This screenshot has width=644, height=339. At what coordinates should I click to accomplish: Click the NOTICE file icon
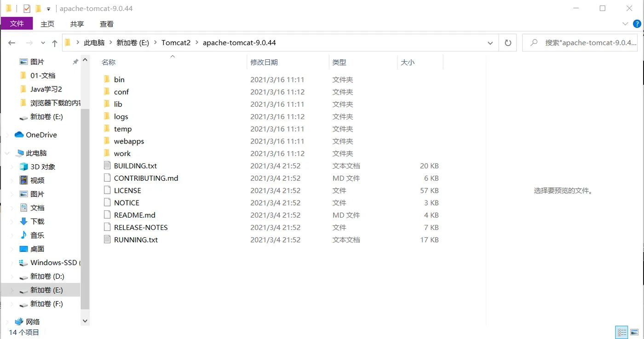pyautogui.click(x=107, y=203)
